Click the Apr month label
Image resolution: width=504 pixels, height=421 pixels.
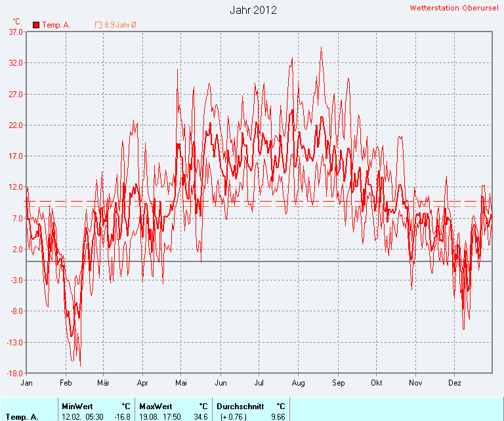pos(142,383)
